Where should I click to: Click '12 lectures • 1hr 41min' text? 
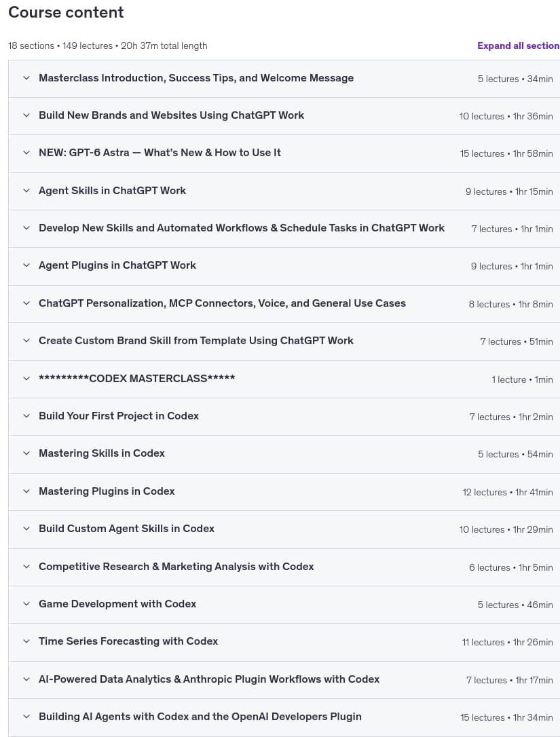pyautogui.click(x=508, y=492)
